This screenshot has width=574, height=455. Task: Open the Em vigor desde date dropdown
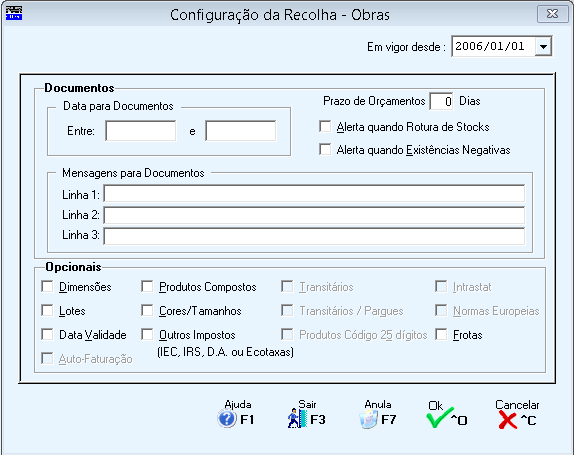click(543, 46)
